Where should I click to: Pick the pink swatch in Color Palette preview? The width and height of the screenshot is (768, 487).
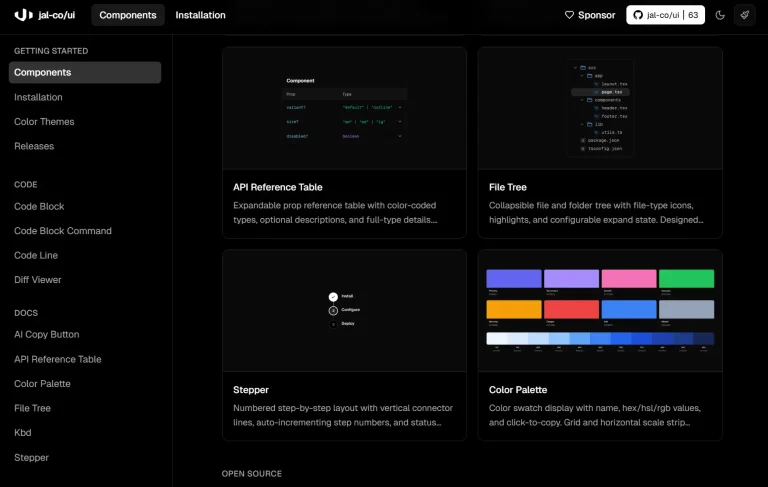(x=629, y=280)
